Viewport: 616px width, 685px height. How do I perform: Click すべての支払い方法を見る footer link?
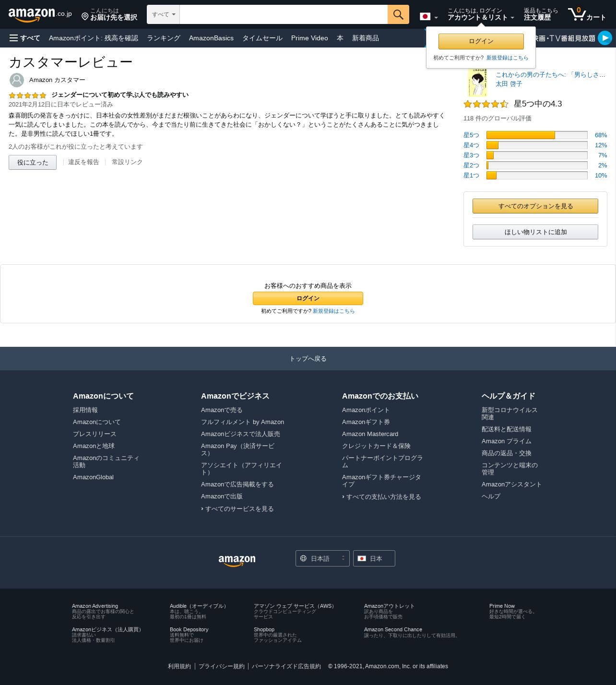tap(384, 497)
